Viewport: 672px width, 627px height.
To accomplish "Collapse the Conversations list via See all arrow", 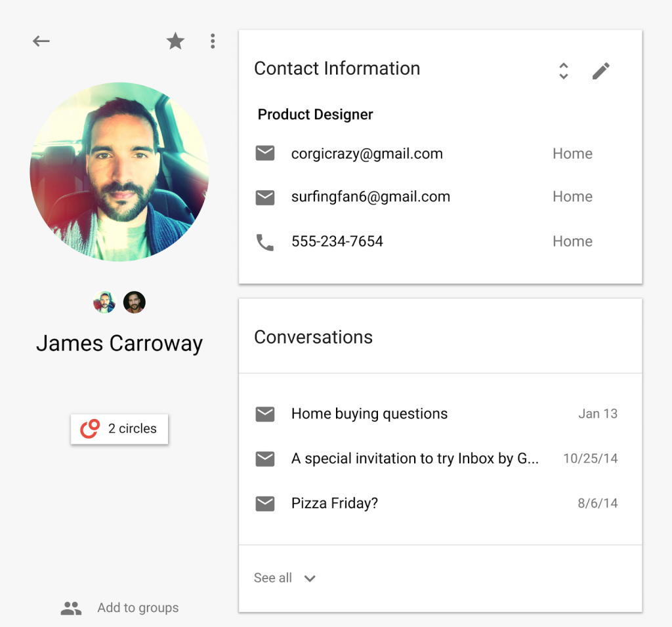I will click(309, 578).
